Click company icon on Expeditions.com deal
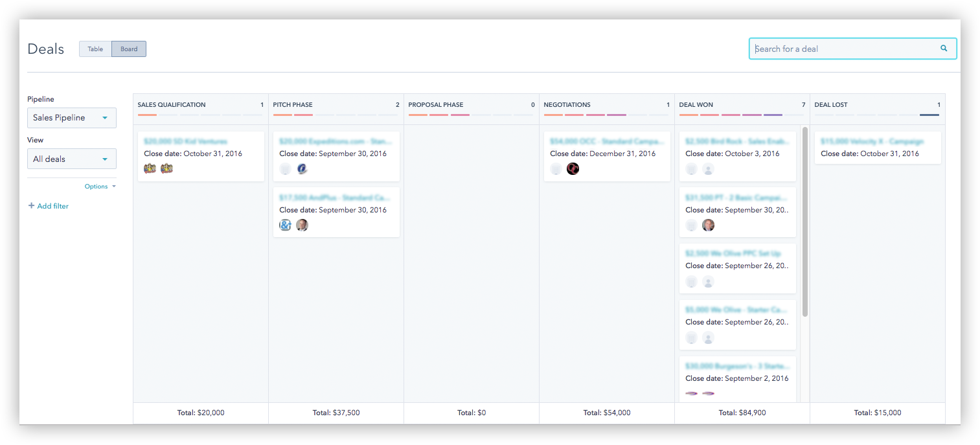The image size is (980, 445). 285,169
